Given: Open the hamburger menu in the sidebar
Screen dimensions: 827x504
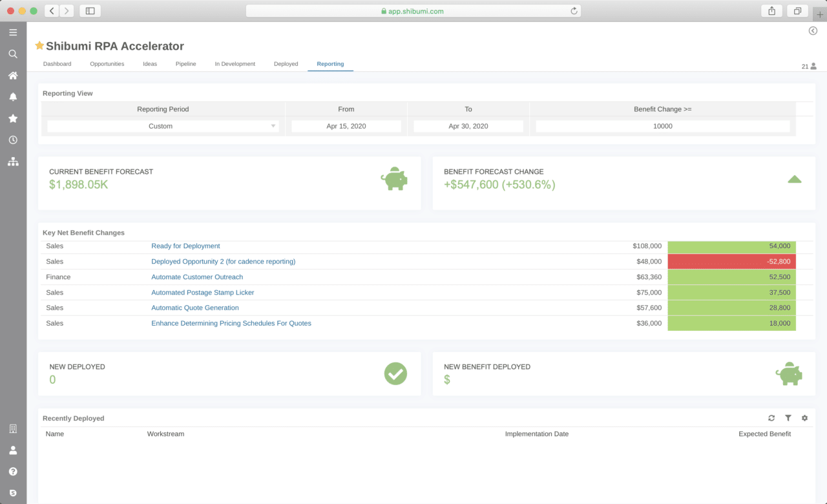Looking at the screenshot, I should (13, 32).
